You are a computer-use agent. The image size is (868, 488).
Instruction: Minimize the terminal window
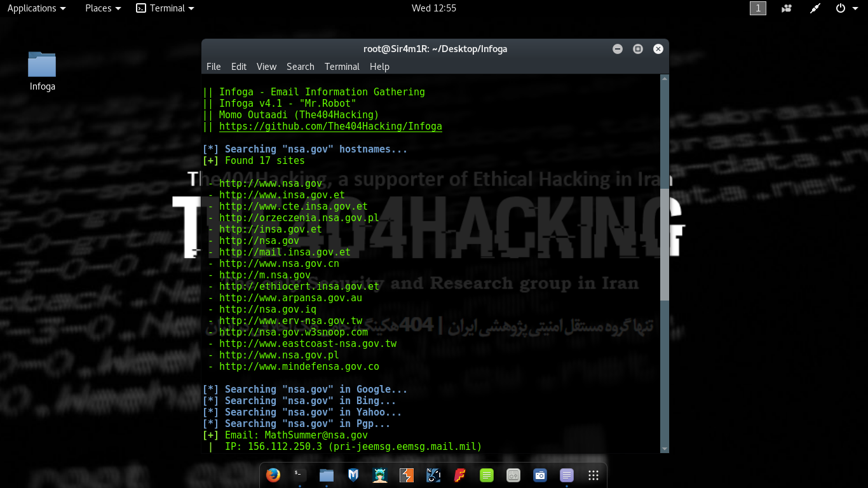(x=617, y=49)
